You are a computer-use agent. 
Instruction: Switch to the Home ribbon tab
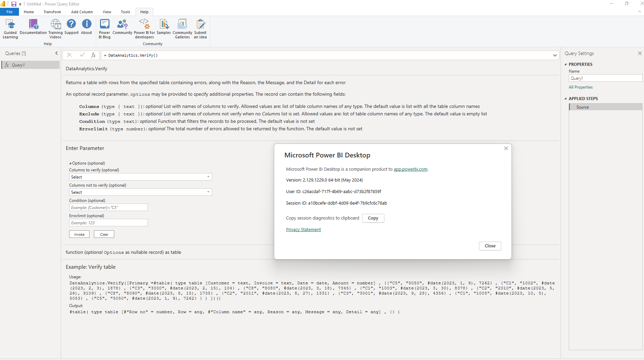[29, 12]
